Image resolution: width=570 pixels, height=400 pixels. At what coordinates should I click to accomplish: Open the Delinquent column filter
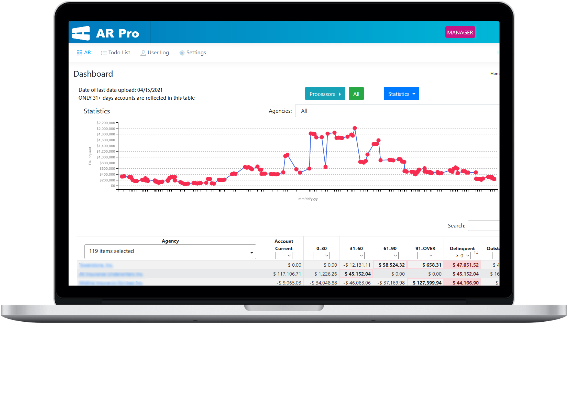click(x=462, y=255)
